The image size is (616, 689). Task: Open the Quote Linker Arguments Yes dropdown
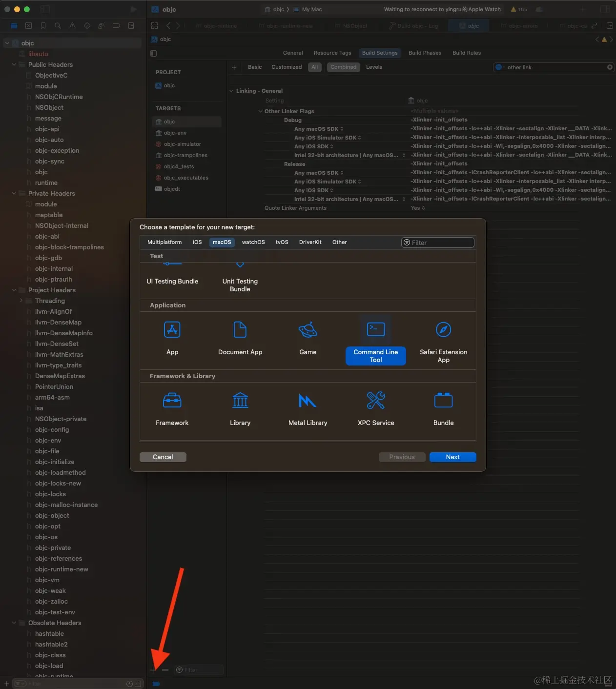coord(418,208)
